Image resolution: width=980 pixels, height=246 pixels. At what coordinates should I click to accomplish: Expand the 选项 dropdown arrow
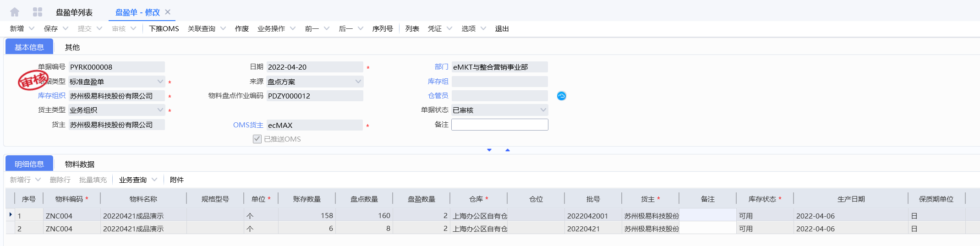click(483, 28)
